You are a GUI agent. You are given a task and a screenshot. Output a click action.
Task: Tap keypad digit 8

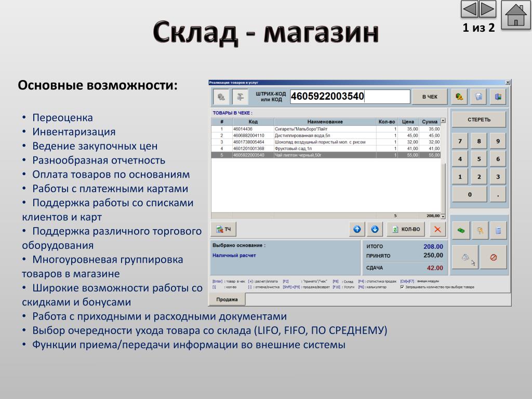pyautogui.click(x=479, y=141)
